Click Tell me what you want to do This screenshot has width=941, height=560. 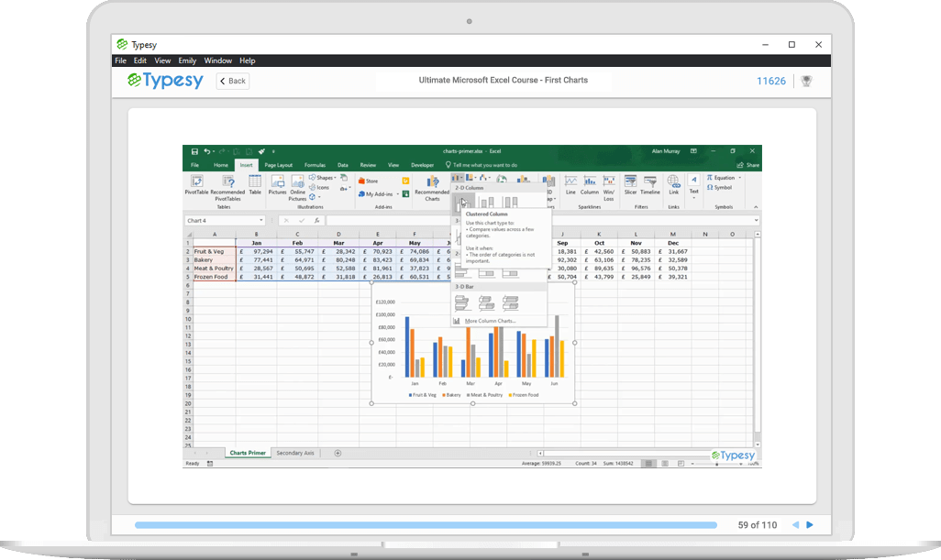482,165
